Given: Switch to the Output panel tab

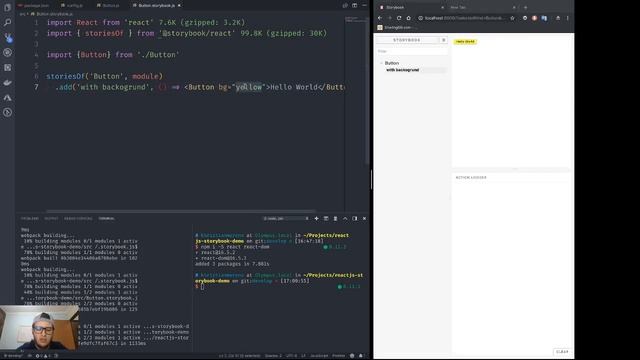Looking at the screenshot, I should point(51,219).
